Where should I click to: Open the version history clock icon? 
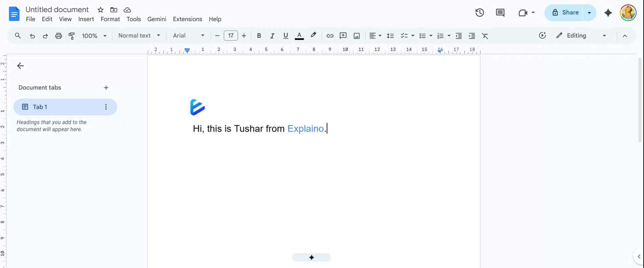480,13
